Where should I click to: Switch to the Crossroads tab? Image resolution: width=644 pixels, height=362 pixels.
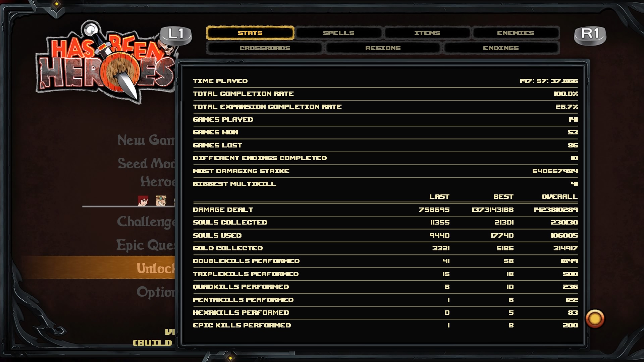[x=265, y=48]
